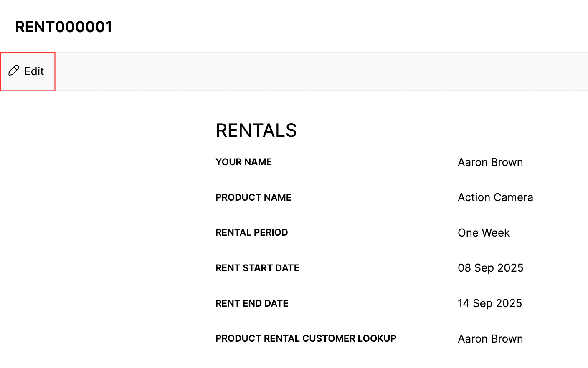
Task: Click the record header RENT000001 text
Action: pos(63,27)
